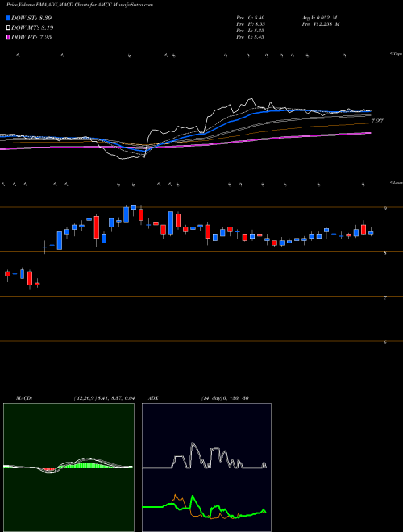
Task: Click the 'Pre H: 8.55' value
Action: 251,24
